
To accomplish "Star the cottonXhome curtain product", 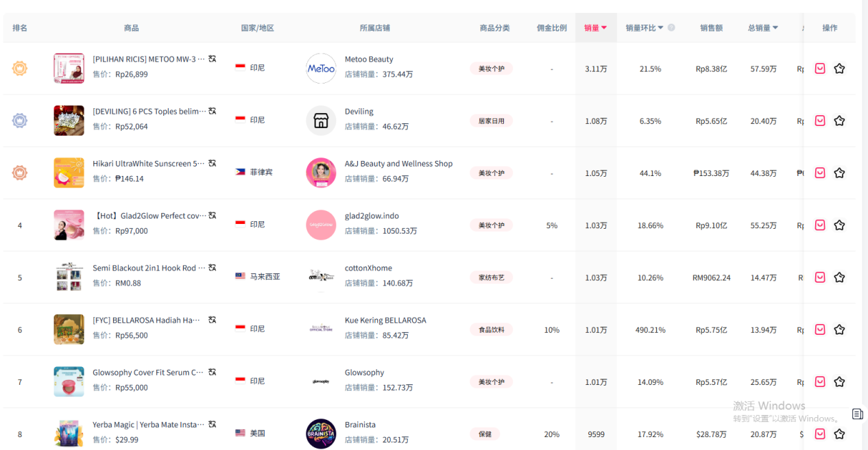I will click(839, 277).
